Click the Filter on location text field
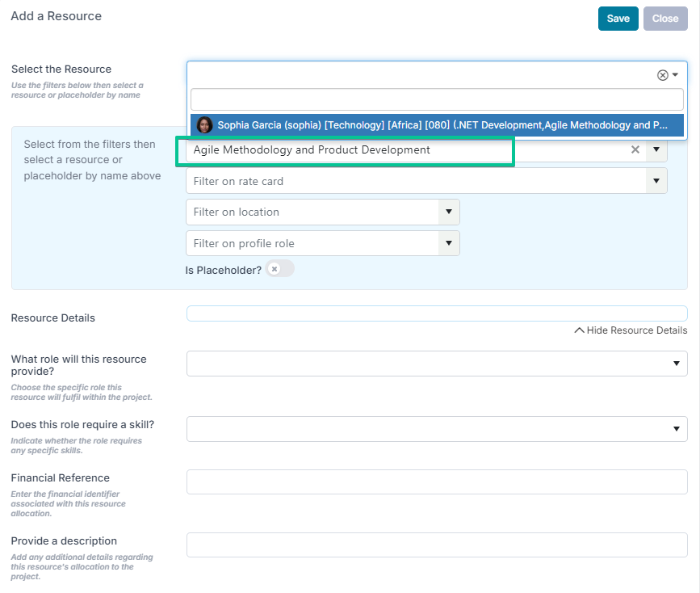 pos(312,212)
